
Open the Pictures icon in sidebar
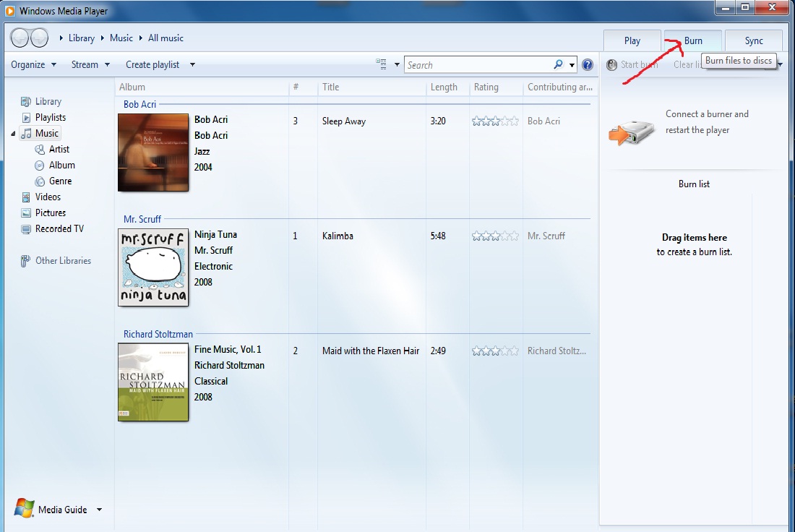tap(26, 213)
